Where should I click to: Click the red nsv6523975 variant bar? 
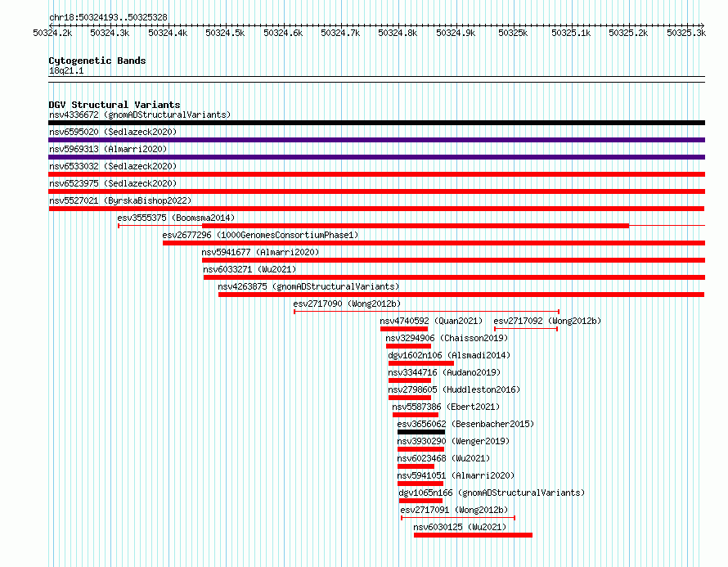coord(376,191)
